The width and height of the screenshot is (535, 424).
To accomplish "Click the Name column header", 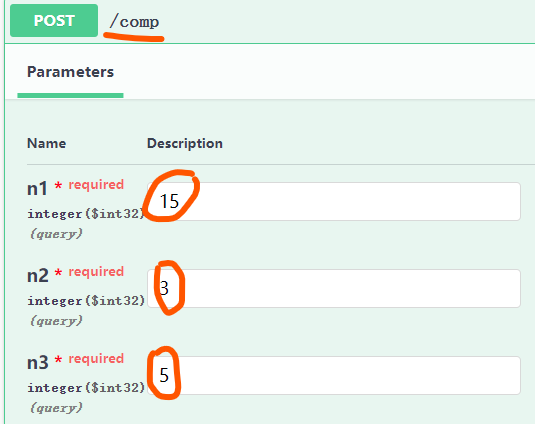I will 46,143.
